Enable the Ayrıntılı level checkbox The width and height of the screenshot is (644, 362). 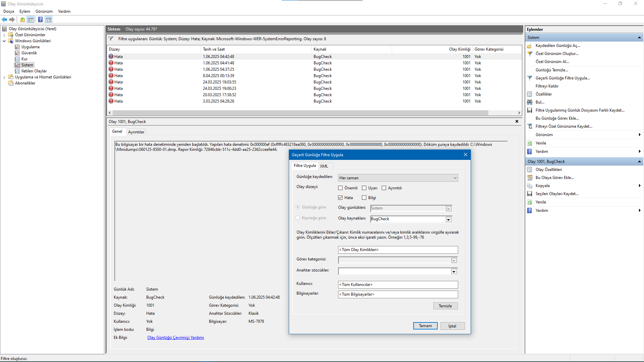(x=384, y=188)
